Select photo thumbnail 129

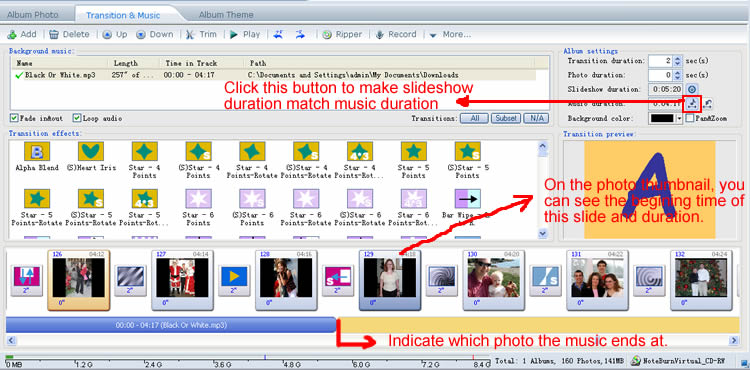[x=390, y=280]
